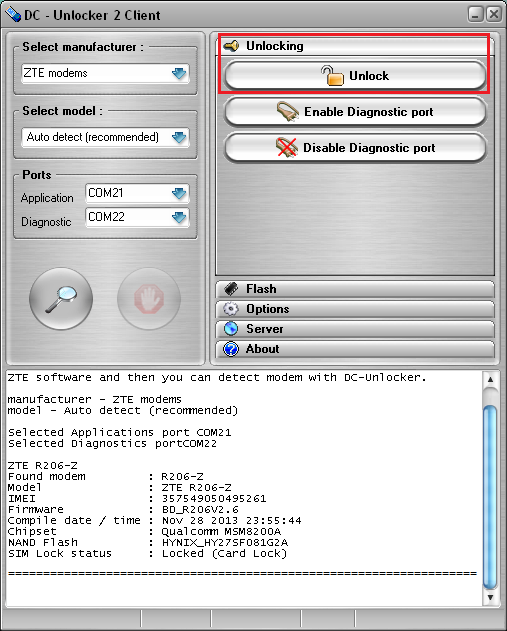Click the log scrollbar down arrow
The width and height of the screenshot is (507, 631).
[490, 597]
